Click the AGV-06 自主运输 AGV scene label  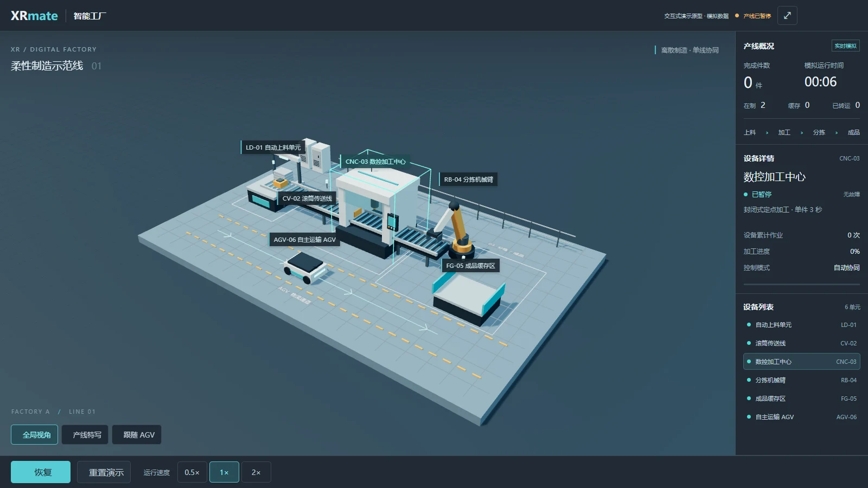point(304,240)
